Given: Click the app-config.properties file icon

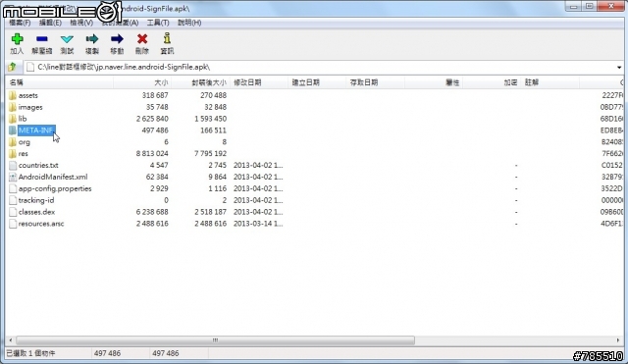Looking at the screenshot, I should pyautogui.click(x=13, y=188).
